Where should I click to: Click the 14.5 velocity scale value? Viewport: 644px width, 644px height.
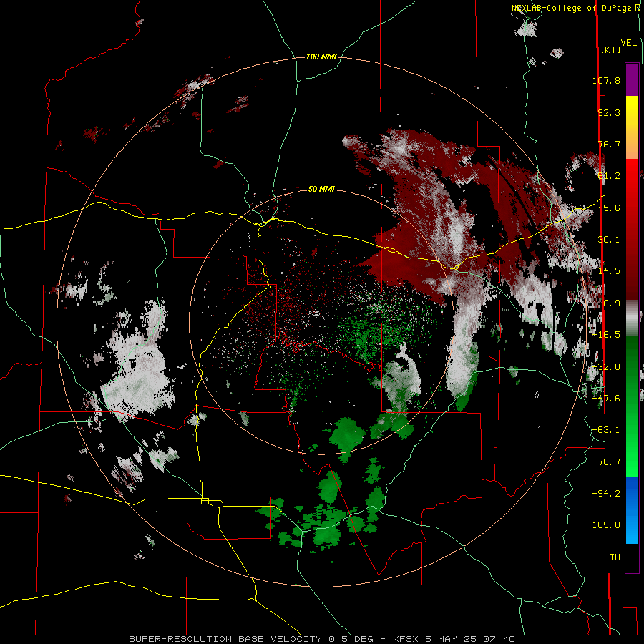(609, 271)
